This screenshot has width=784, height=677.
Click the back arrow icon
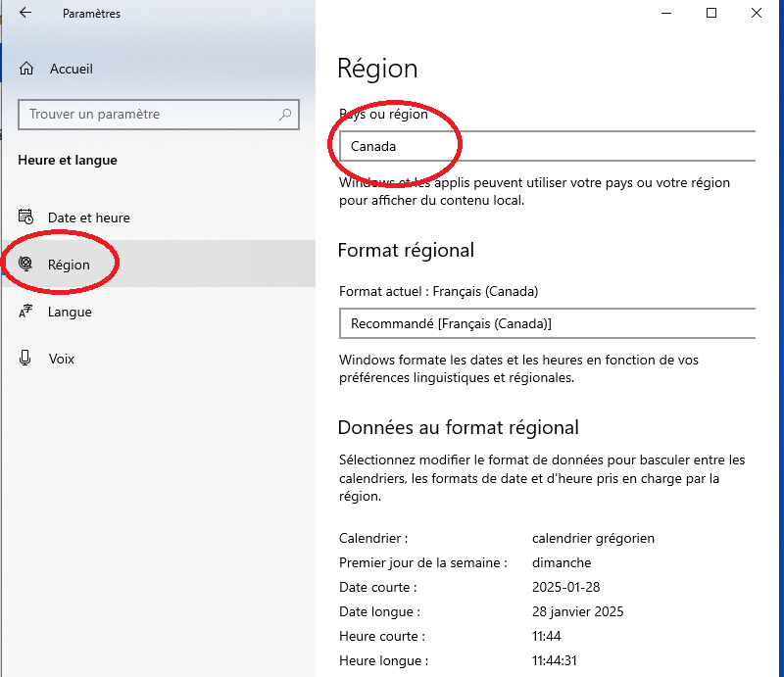coord(25,13)
